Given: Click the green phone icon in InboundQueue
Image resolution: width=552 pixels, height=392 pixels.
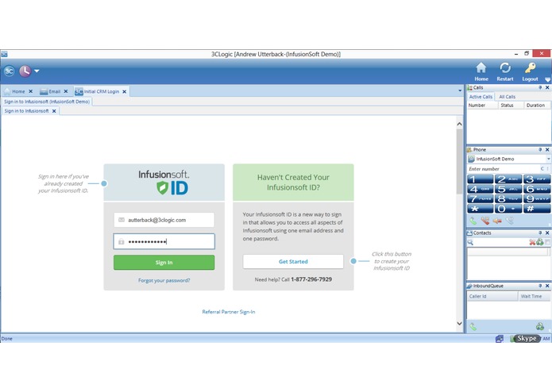Looking at the screenshot, I should tap(473, 327).
